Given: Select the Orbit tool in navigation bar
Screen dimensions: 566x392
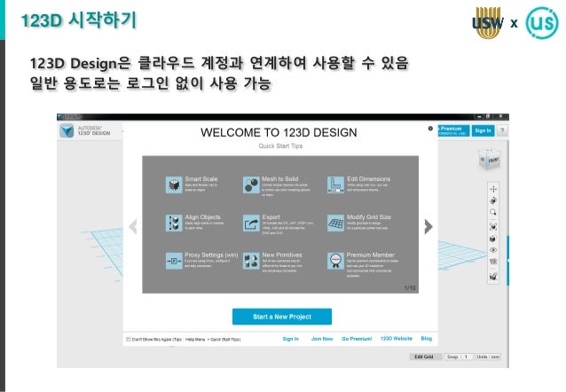Looking at the screenshot, I should coord(493,200).
